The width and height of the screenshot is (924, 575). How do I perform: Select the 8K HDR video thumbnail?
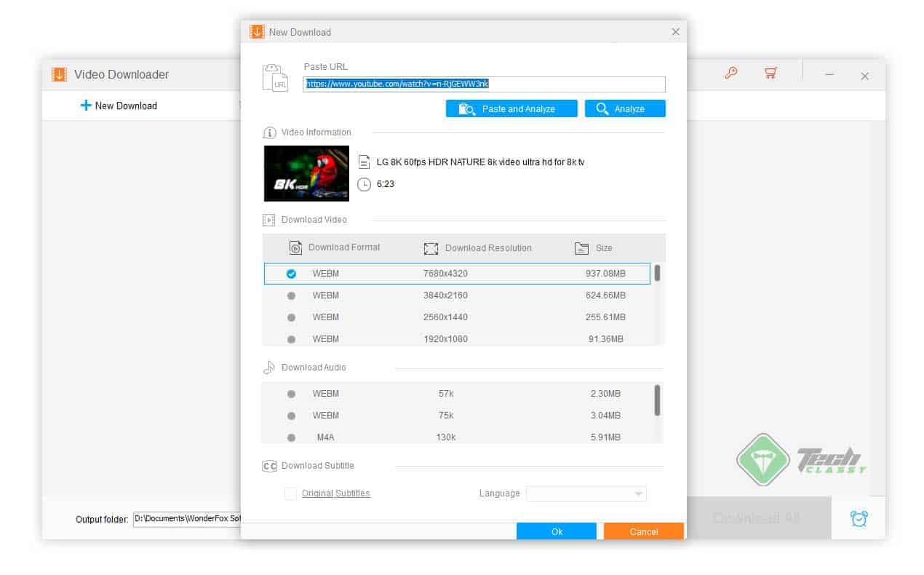[306, 172]
